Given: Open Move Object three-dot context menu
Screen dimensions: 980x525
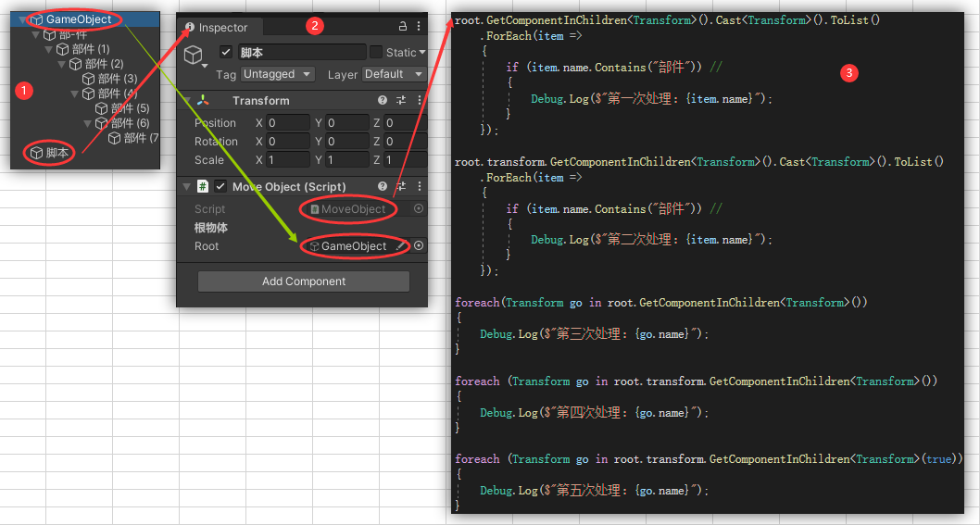Looking at the screenshot, I should [420, 186].
